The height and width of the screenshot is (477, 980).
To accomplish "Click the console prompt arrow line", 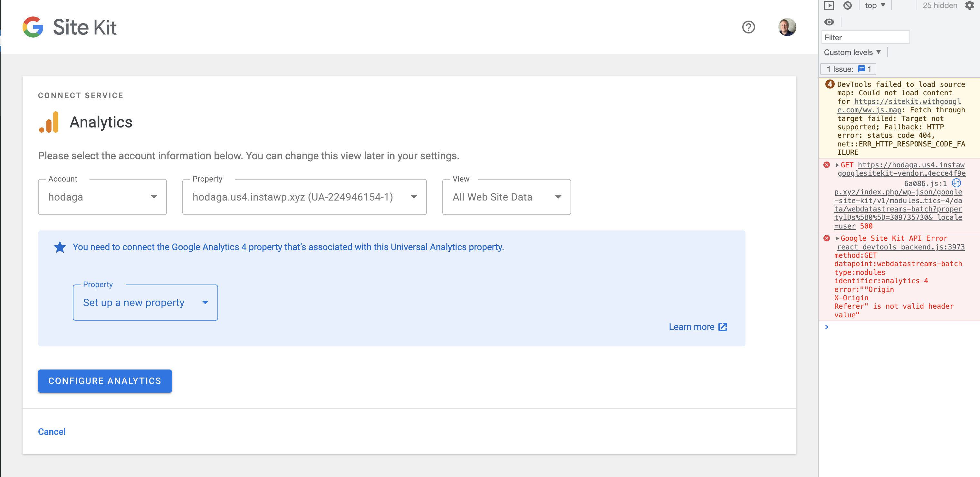I will point(899,327).
